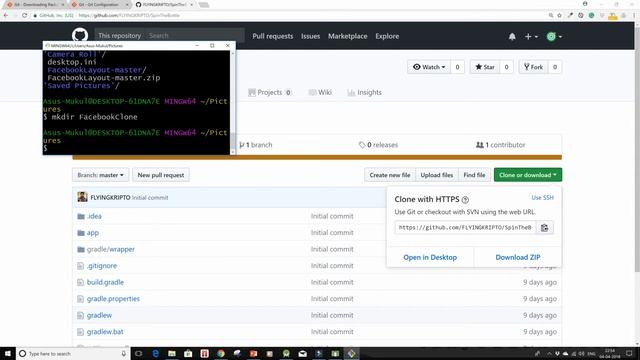This screenshot has height=360, width=640.
Task: Open the .gitignore file
Action: 102,266
